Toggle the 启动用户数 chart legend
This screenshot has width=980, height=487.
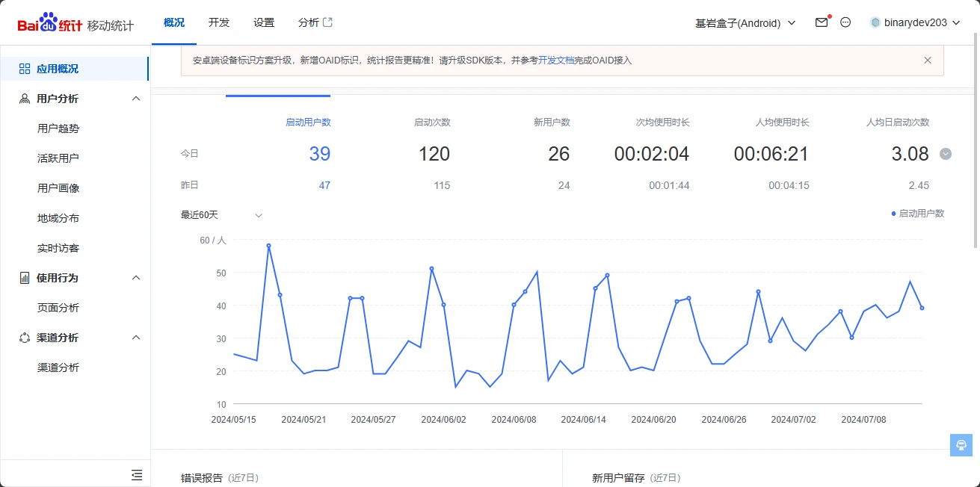917,214
